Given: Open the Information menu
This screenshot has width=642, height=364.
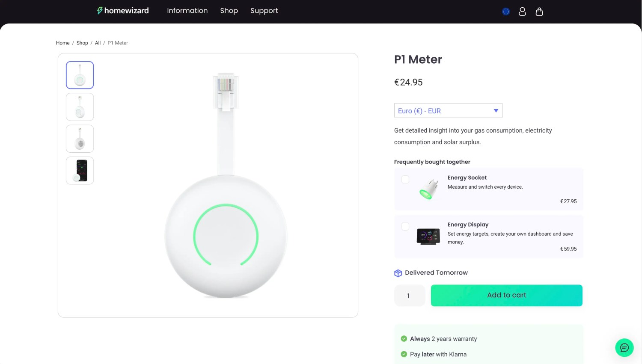Looking at the screenshot, I should (x=187, y=11).
